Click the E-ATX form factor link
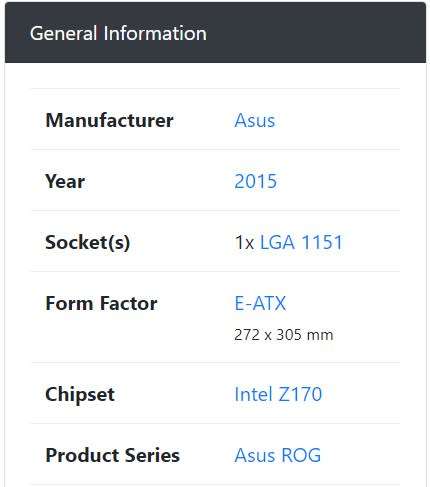Screen dimensions: 430x487 coord(260,303)
